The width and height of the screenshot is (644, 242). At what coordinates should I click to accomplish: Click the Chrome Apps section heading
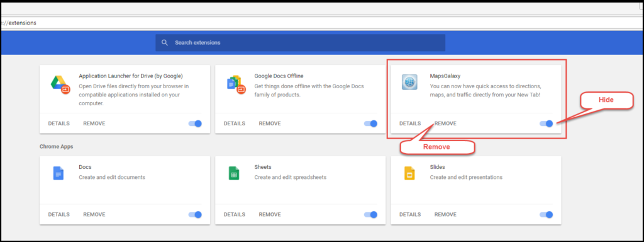tap(56, 146)
